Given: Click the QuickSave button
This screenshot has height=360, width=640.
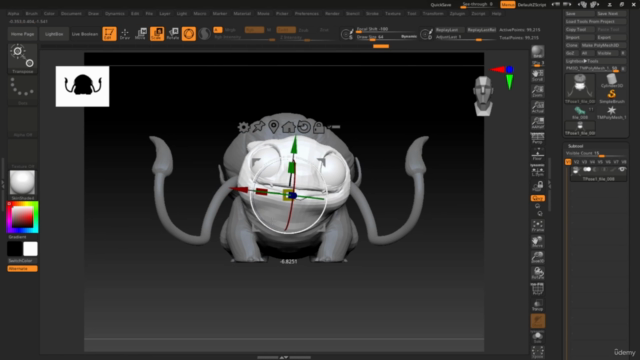Looking at the screenshot, I should [x=441, y=4].
